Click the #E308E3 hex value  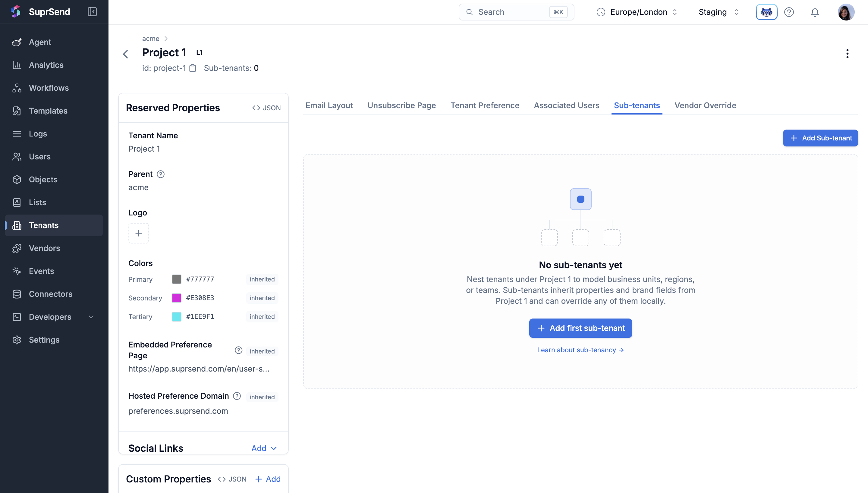tap(200, 298)
